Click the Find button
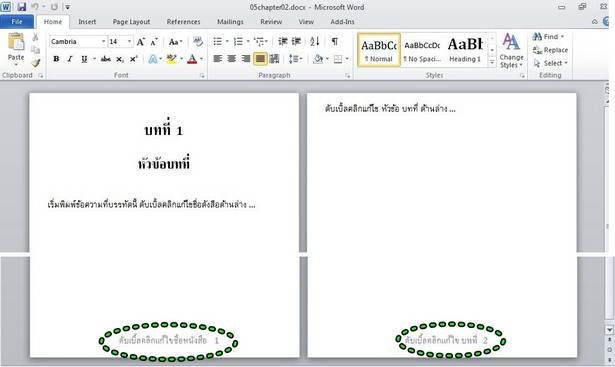Image resolution: width=615 pixels, height=367 pixels. tap(549, 37)
